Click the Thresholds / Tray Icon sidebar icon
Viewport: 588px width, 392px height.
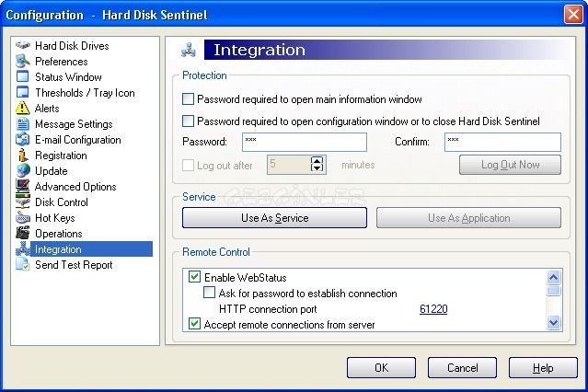22,92
